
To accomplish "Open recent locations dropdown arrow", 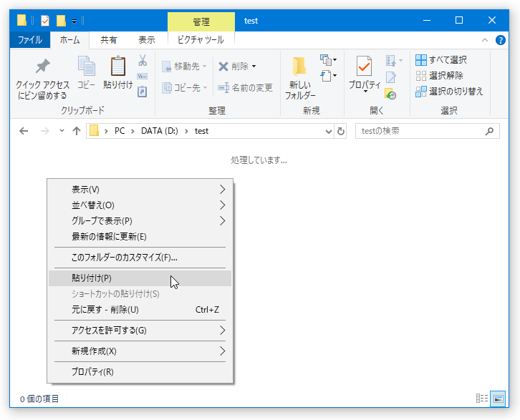I will [62, 131].
